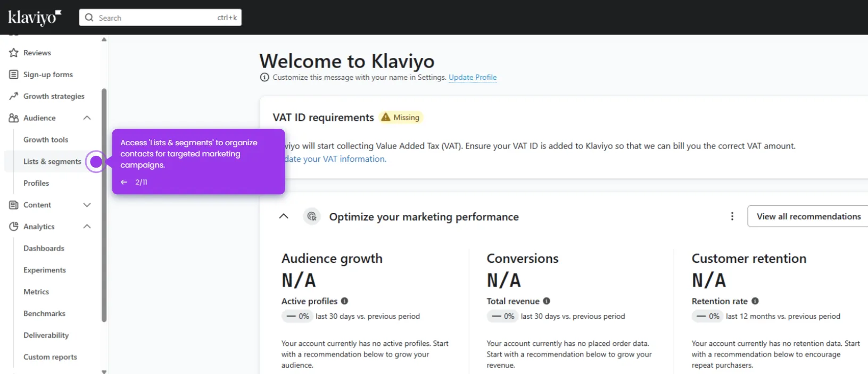Click the search magnifier icon
868x374 pixels.
pyautogui.click(x=89, y=18)
